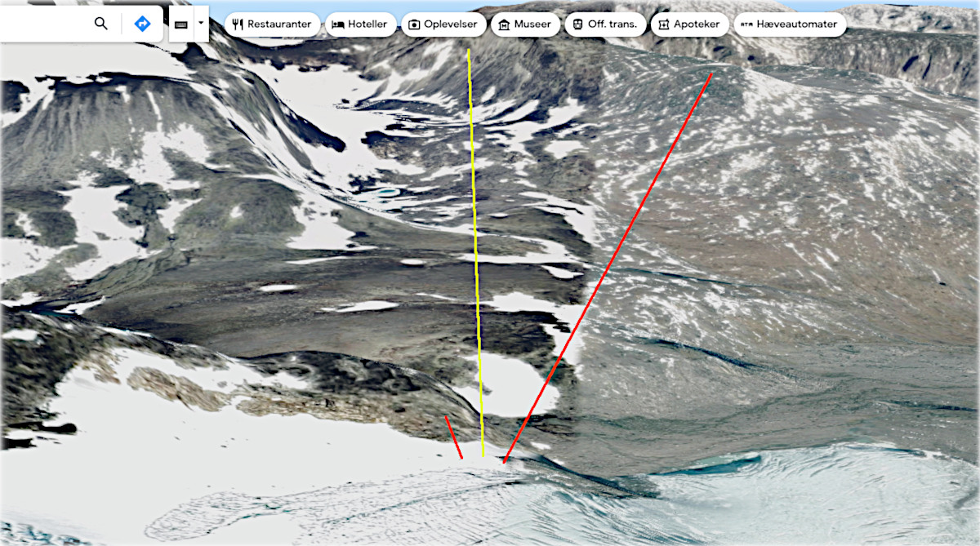Click the train transit icon
Viewport: 980px width, 546px height.
tap(577, 24)
